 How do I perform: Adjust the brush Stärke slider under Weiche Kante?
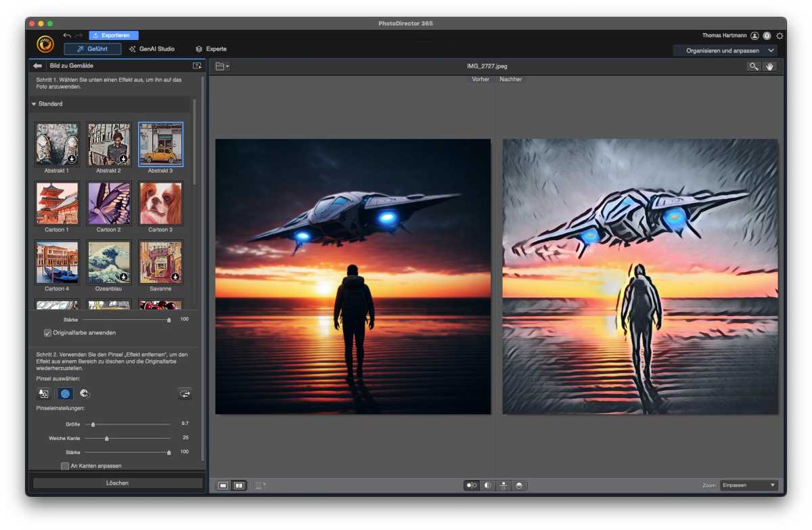pos(127,452)
